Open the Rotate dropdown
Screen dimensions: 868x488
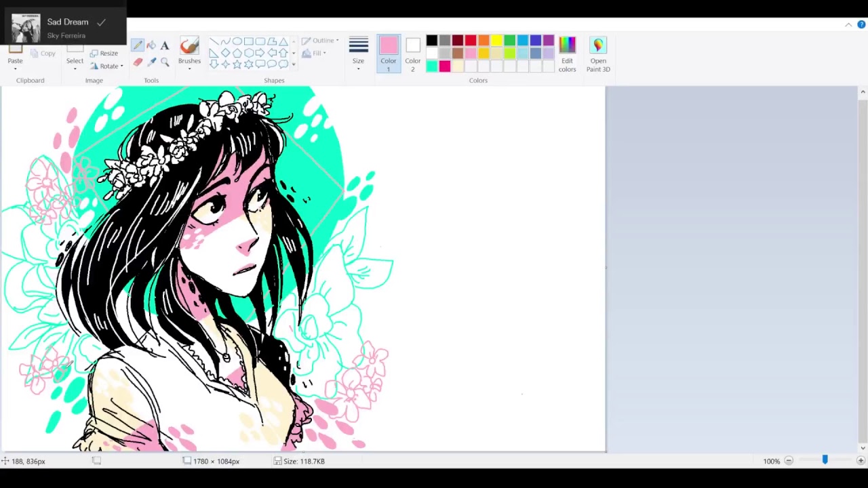(x=106, y=66)
